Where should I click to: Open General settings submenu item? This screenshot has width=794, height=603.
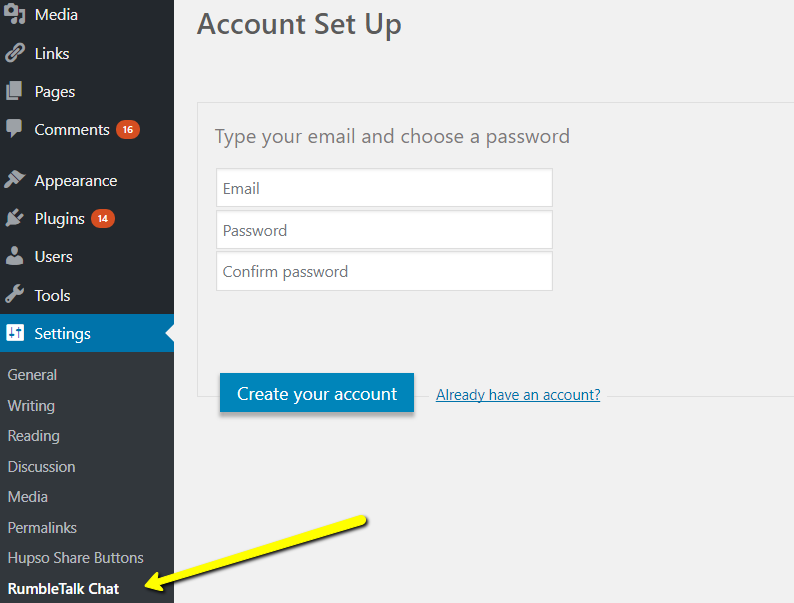pyautogui.click(x=32, y=375)
